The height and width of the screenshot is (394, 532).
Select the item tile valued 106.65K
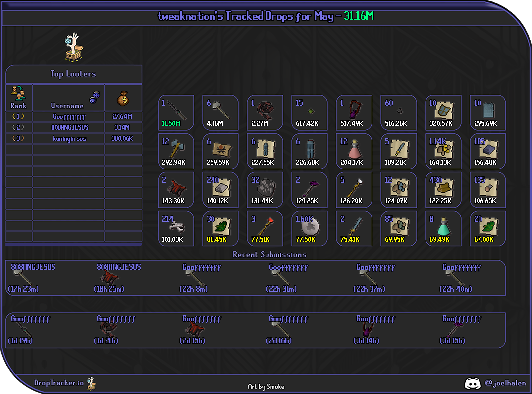pos(487,190)
